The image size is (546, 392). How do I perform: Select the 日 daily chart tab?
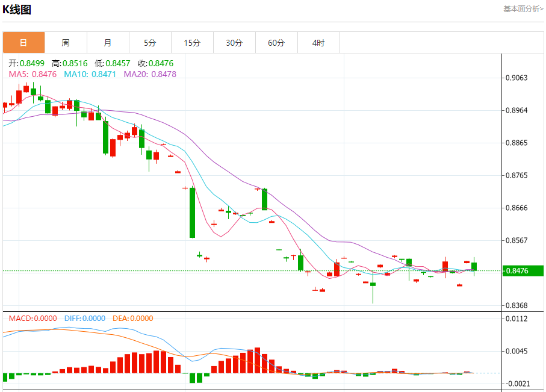point(23,43)
